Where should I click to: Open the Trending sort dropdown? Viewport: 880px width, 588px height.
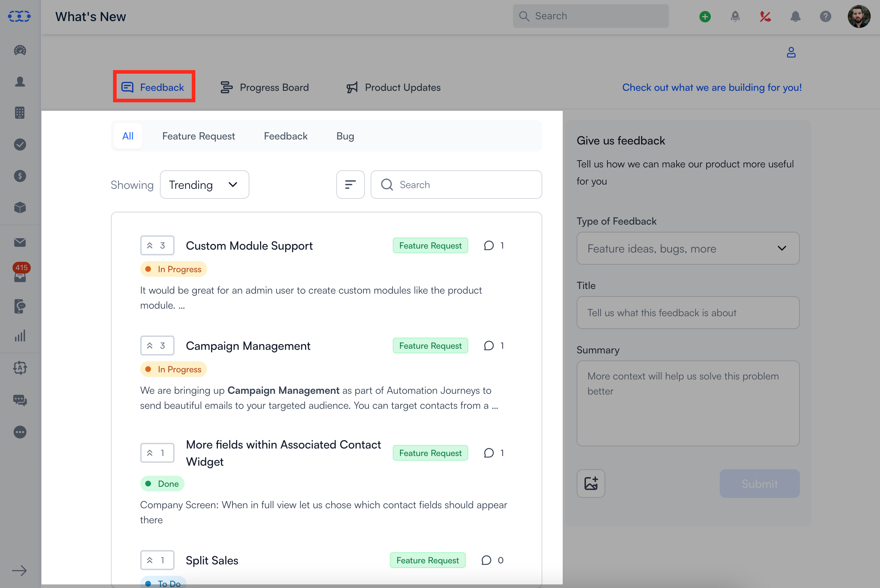click(x=204, y=185)
